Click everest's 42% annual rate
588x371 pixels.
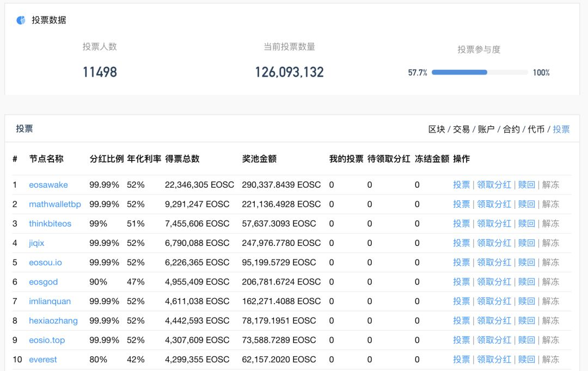tap(136, 360)
